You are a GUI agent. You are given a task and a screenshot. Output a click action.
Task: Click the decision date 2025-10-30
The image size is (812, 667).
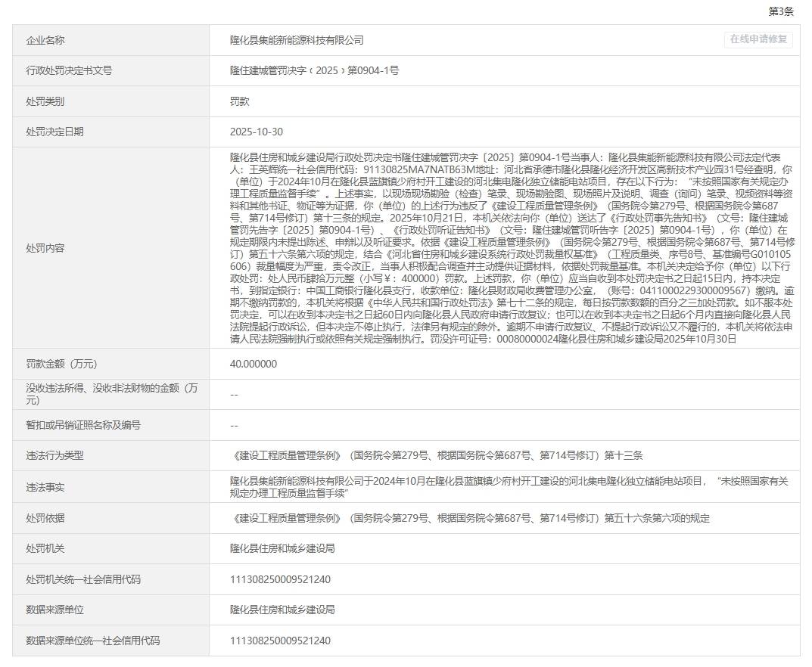(257, 132)
